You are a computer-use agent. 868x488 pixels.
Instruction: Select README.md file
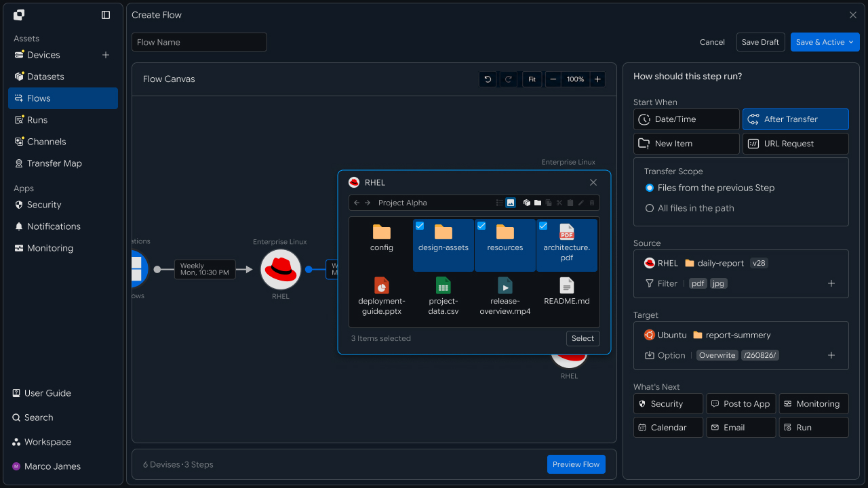point(567,291)
